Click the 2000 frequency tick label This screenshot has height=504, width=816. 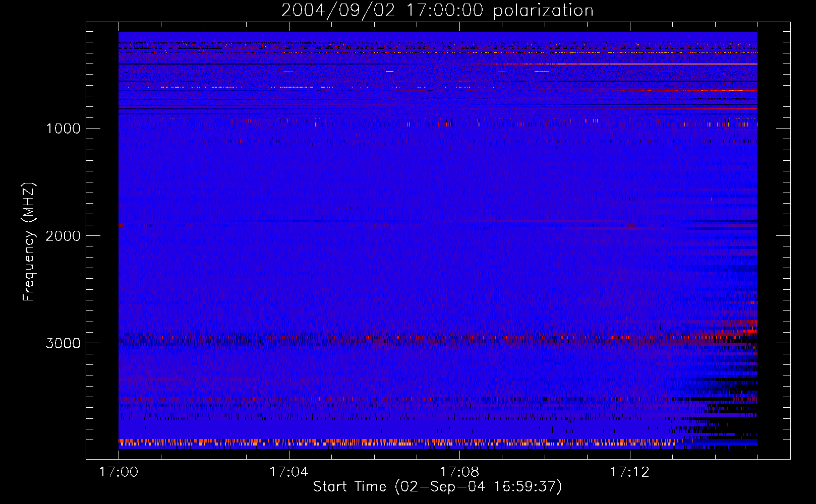(63, 236)
